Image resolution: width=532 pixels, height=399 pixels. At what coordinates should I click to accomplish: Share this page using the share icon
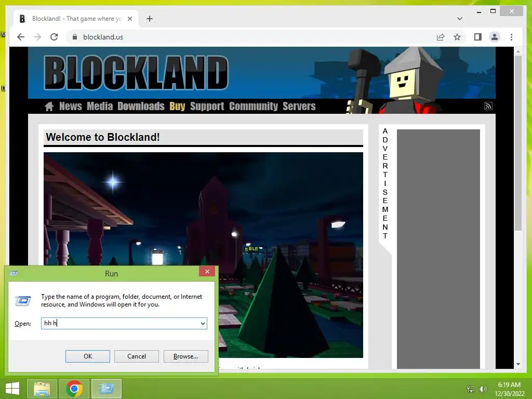click(441, 37)
